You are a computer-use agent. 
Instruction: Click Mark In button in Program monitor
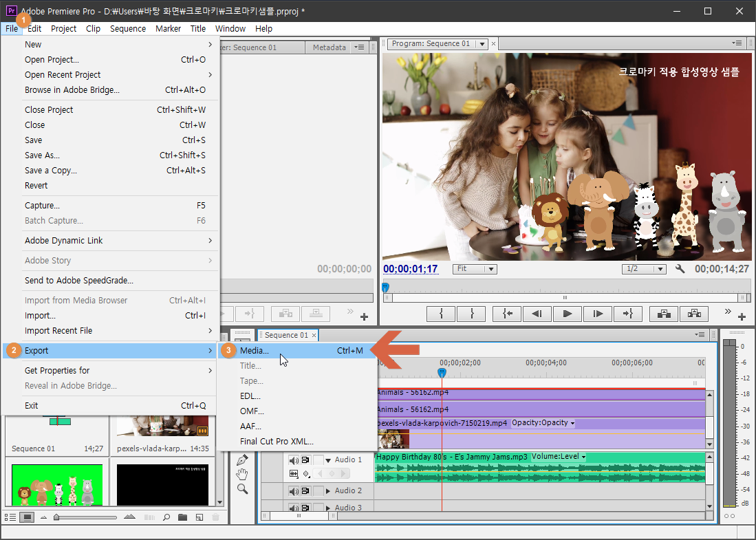coord(441,314)
